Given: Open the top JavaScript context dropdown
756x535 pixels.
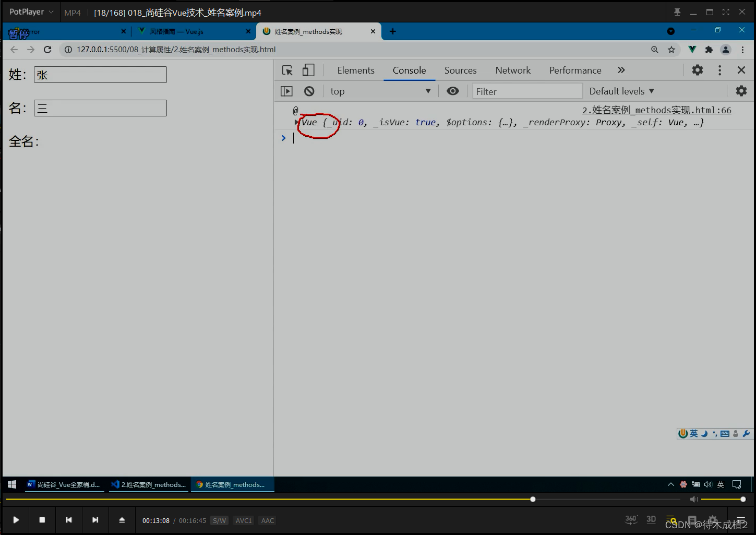Looking at the screenshot, I should (x=381, y=91).
